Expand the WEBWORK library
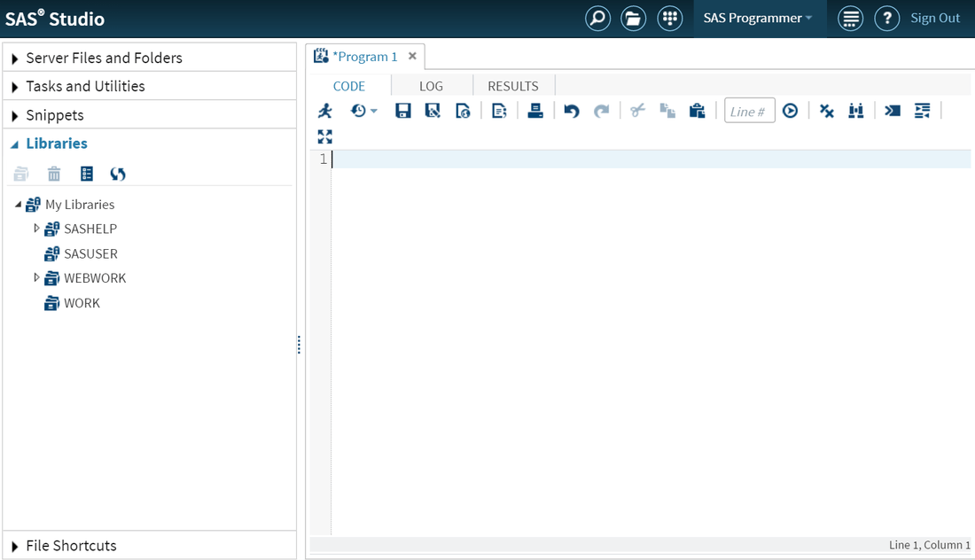Viewport: 975px width, 560px height. pyautogui.click(x=36, y=277)
